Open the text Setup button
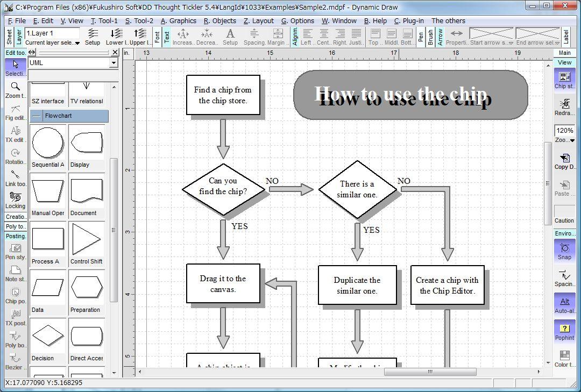The height and width of the screenshot is (392, 581). point(230,37)
